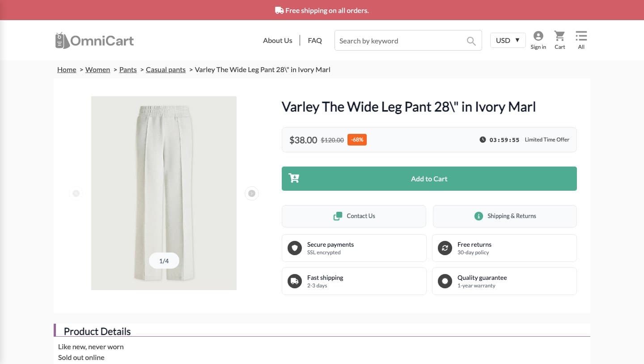This screenshot has width=644, height=364.
Task: Open Shipping & Returns button
Action: click(504, 216)
